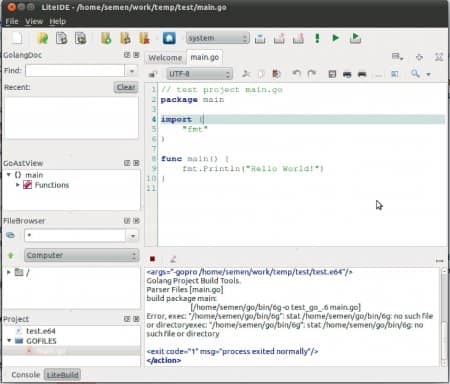Undo the last edit with the undo arrow
The image size is (450, 384).
pyautogui.click(x=296, y=73)
